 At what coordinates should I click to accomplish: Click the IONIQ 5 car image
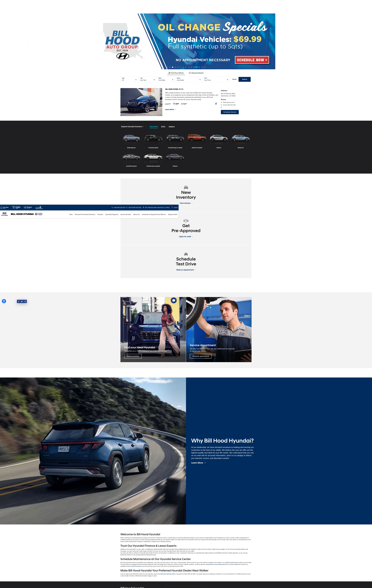[x=219, y=138]
